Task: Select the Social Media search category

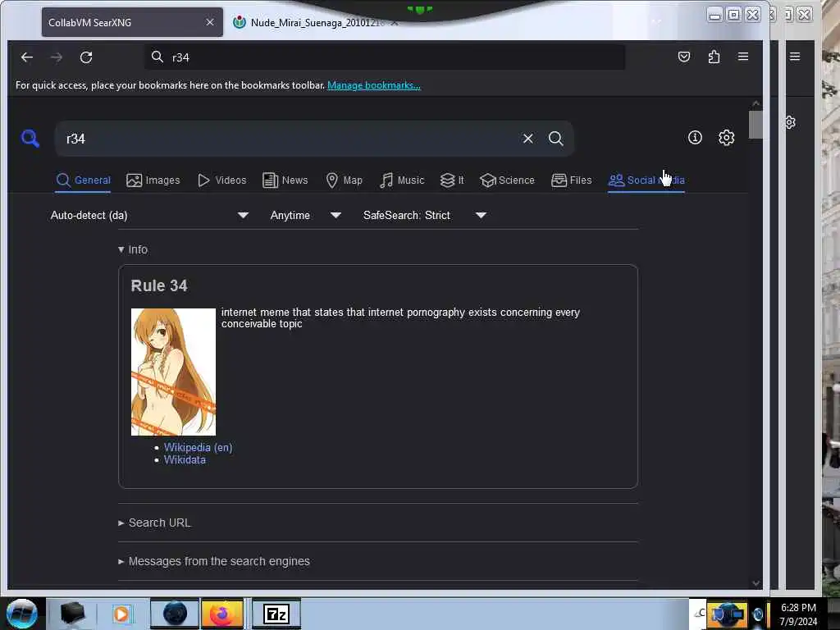Action: (x=646, y=180)
